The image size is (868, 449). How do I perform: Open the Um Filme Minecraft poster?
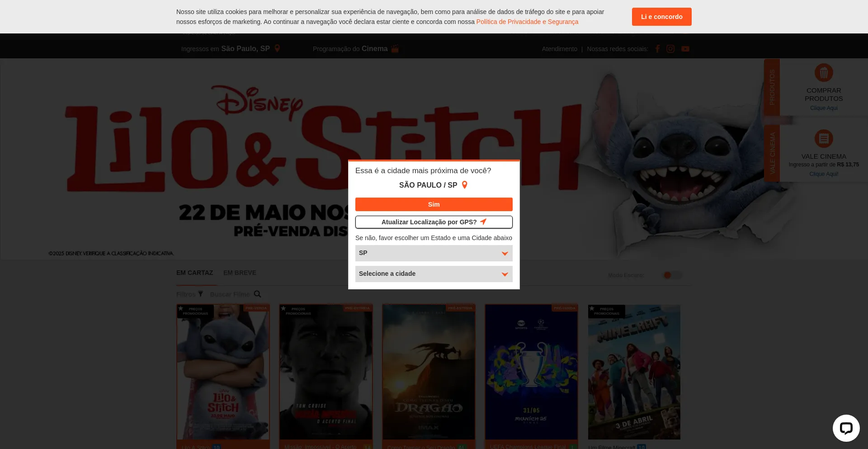click(634, 372)
